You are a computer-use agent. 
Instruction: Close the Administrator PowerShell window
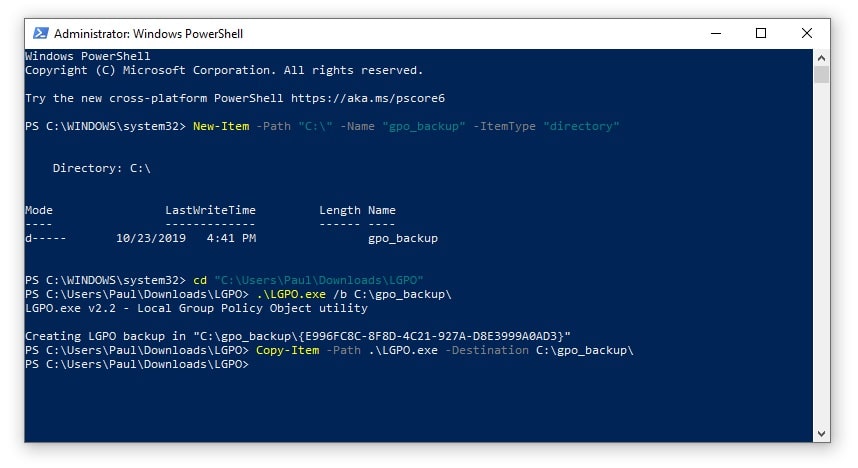click(x=807, y=33)
